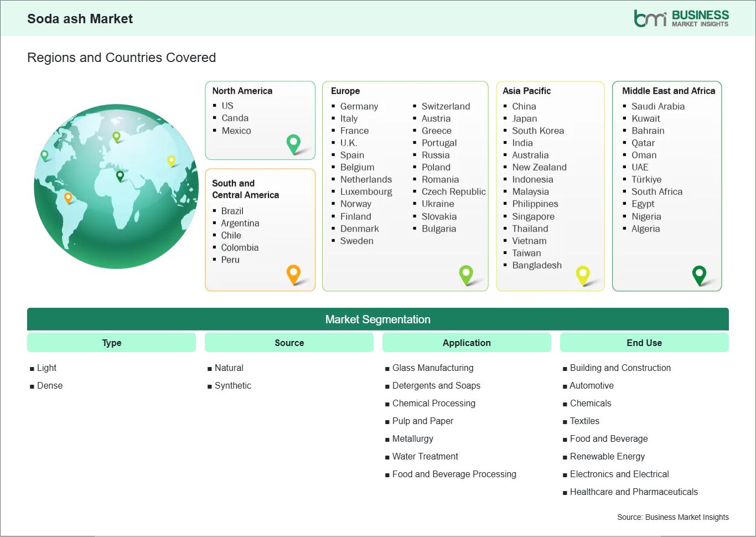The image size is (756, 537).
Task: Click Light under Type
Action: pos(46,368)
